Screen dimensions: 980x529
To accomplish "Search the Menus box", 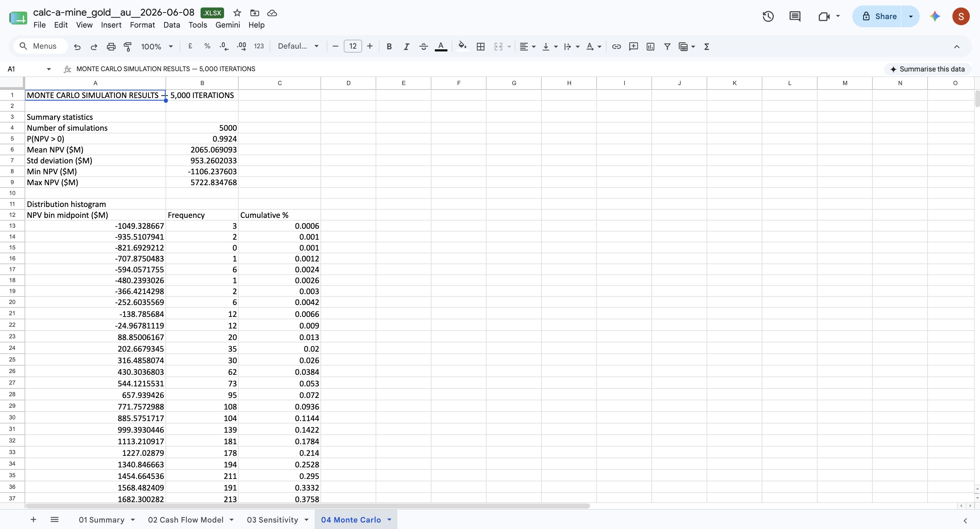I will tap(41, 46).
